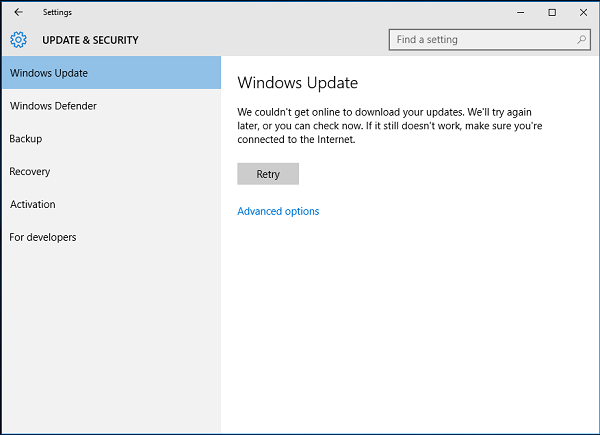Click the UPDATE & SECURITY title
The height and width of the screenshot is (435, 600).
90,40
